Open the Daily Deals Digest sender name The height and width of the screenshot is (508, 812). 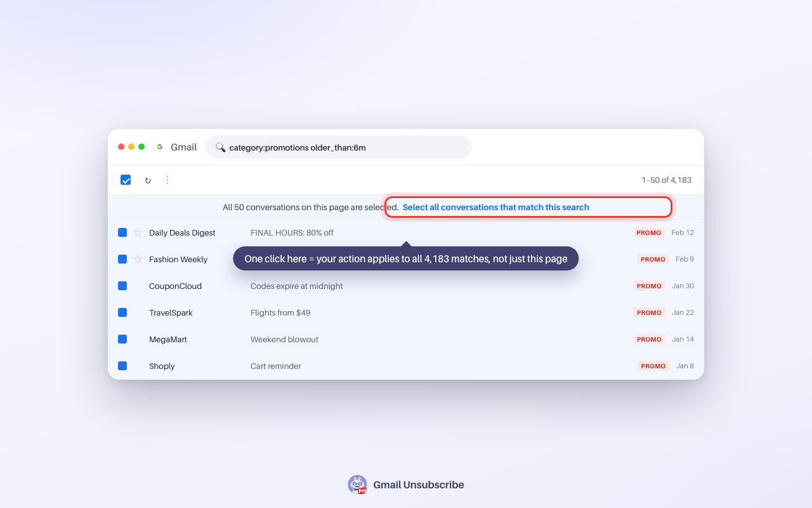(x=182, y=232)
